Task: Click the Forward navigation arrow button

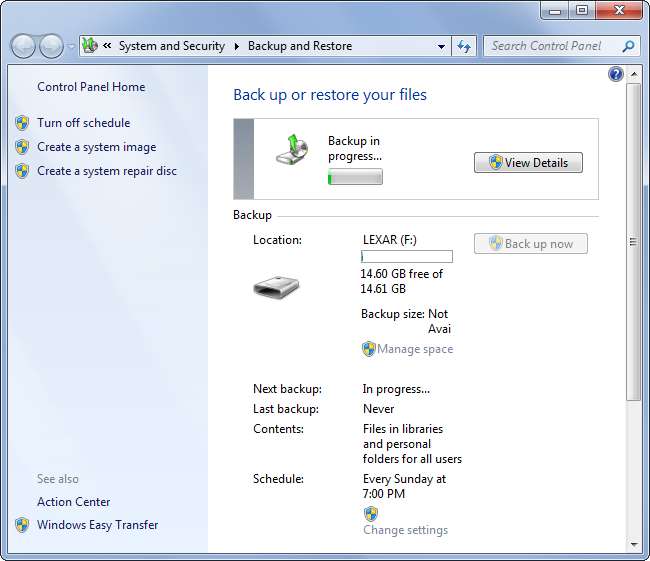Action: tap(51, 46)
